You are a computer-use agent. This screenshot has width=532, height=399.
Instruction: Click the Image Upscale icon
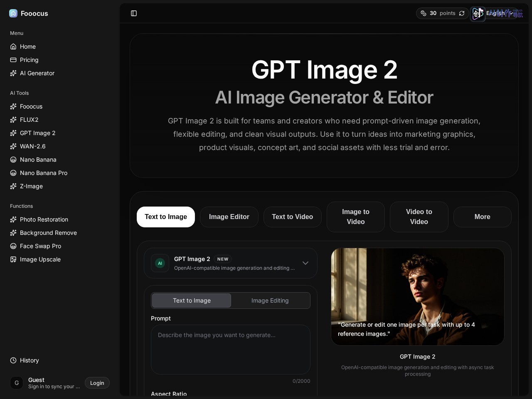tap(13, 259)
